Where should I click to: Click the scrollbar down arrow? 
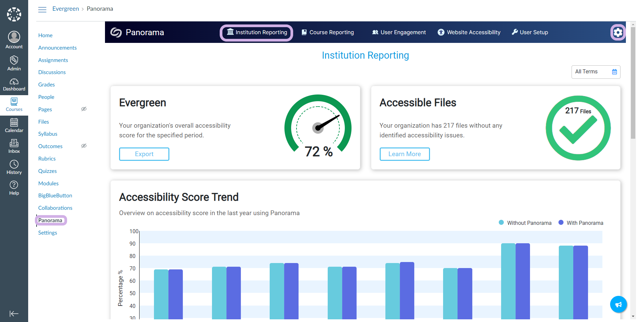pyautogui.click(x=633, y=316)
